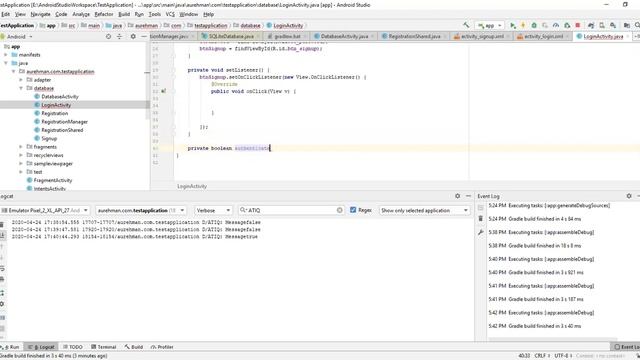Open the Event Log settings gear
Viewport: 640px width, 360px height.
point(629,196)
